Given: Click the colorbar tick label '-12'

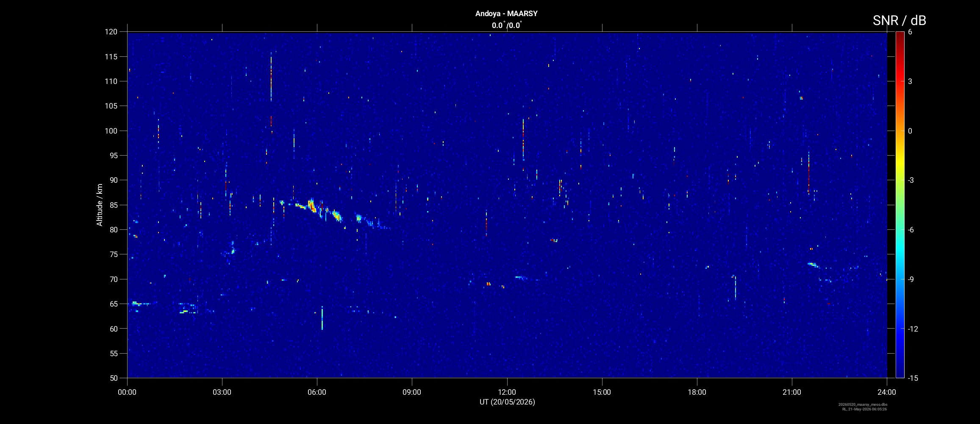Looking at the screenshot, I should pyautogui.click(x=913, y=329).
